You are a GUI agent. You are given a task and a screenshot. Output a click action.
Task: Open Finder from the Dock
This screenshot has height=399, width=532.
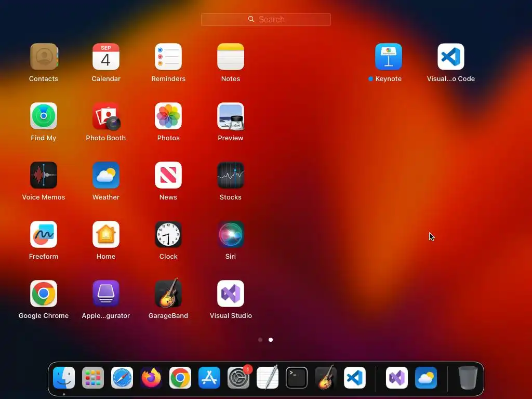point(64,378)
